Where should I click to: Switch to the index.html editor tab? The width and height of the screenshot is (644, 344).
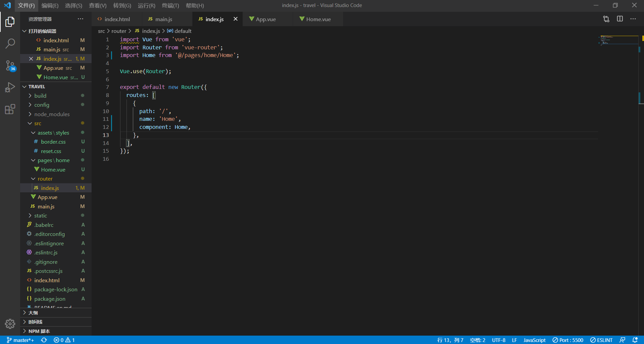point(116,19)
